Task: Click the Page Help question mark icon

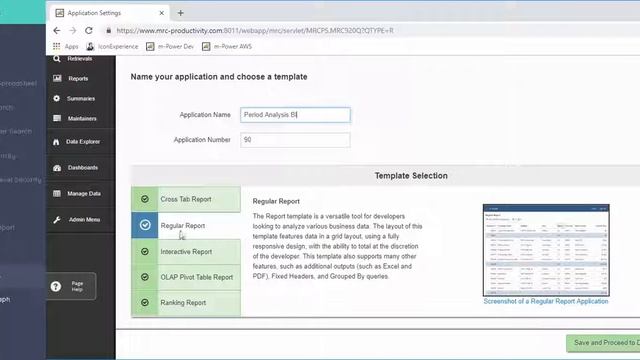Action: 56,286
